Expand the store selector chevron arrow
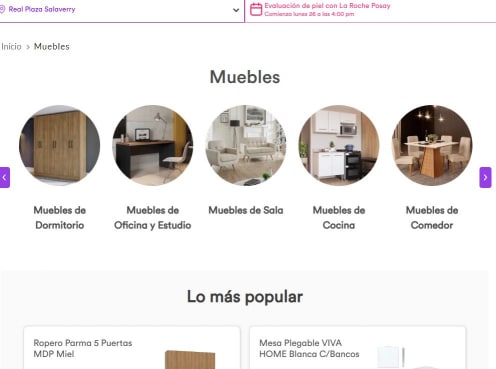 (x=236, y=10)
